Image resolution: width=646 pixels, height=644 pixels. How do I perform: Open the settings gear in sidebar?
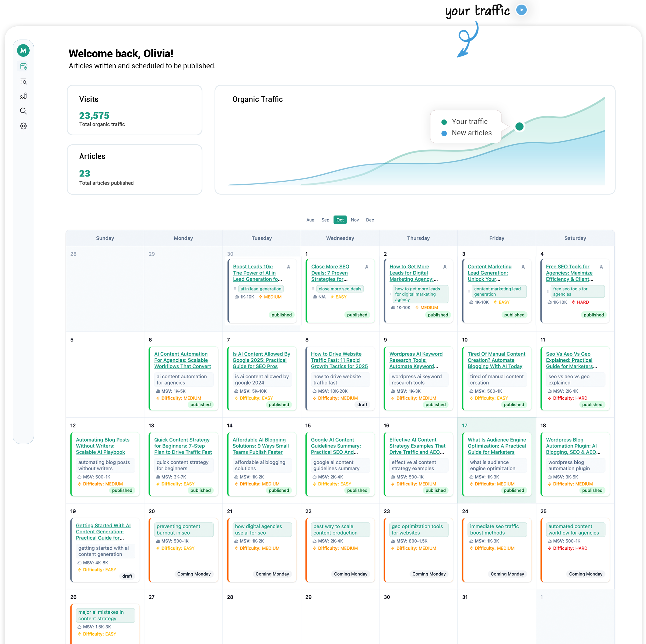click(x=23, y=126)
